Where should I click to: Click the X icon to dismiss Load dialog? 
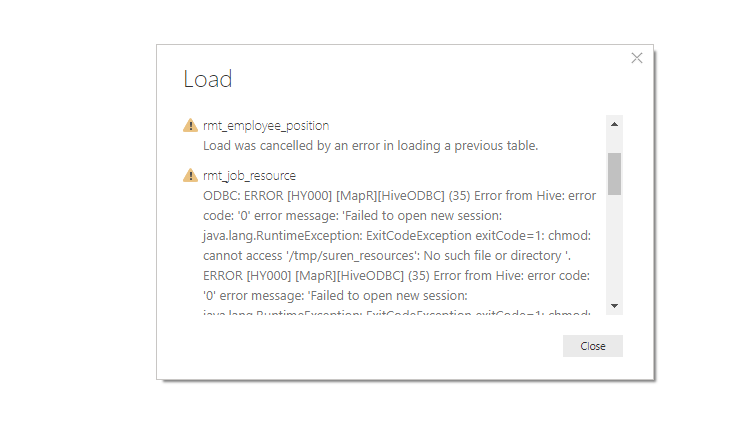[x=637, y=58]
